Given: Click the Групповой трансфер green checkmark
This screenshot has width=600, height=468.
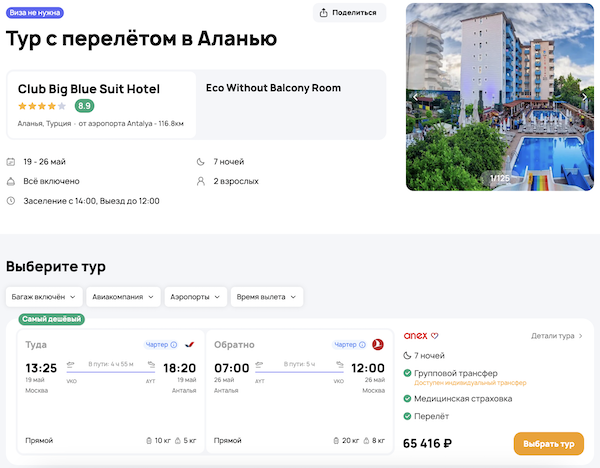Looking at the screenshot, I should pyautogui.click(x=408, y=373).
